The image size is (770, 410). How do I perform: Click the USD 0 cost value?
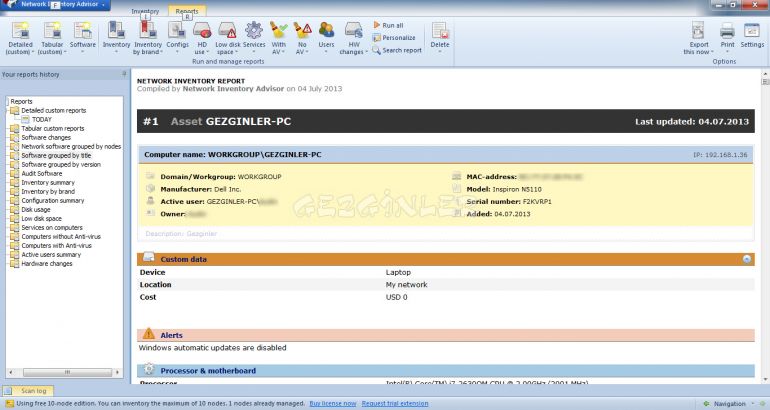[x=396, y=297]
